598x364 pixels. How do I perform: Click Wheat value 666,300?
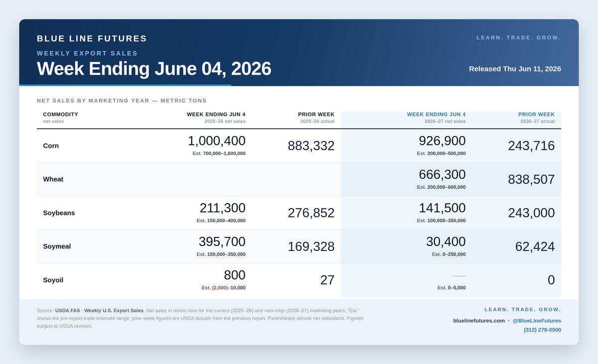[442, 174]
